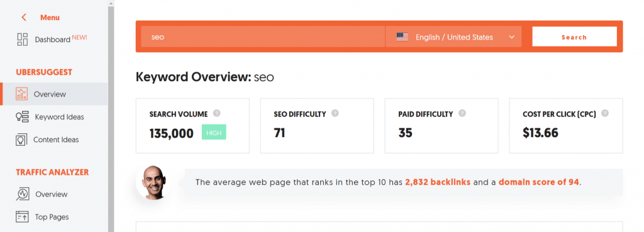This screenshot has height=232, width=644.
Task: Click the COST PER CLICK (CPC) label
Action: (x=559, y=114)
